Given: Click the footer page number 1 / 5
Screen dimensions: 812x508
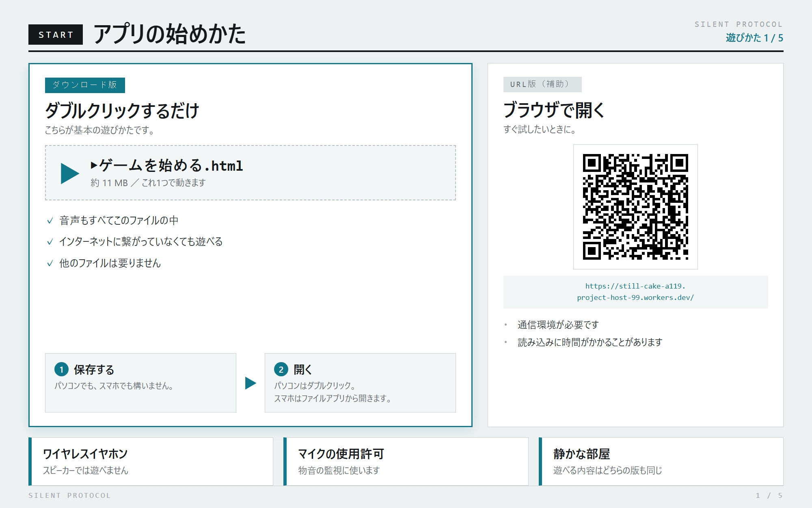Looking at the screenshot, I should point(769,495).
